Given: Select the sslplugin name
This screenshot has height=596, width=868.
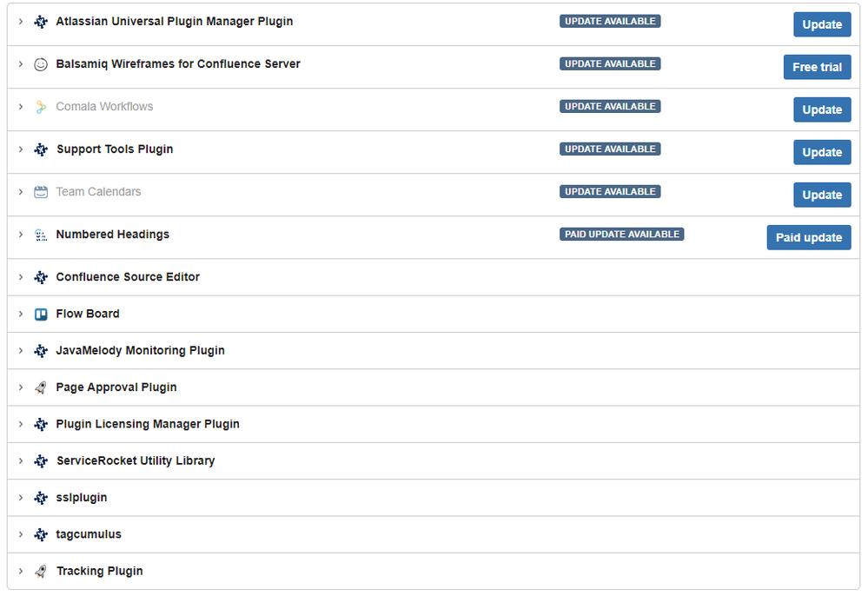Looking at the screenshot, I should point(82,498).
